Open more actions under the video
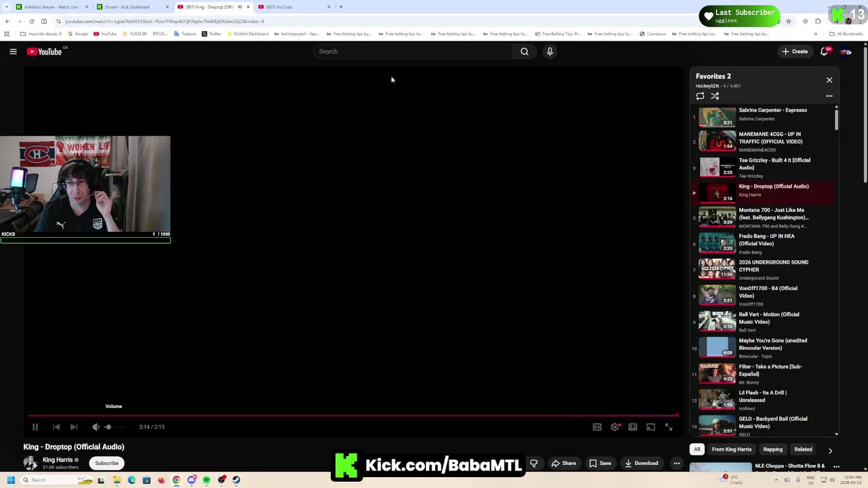 676,464
